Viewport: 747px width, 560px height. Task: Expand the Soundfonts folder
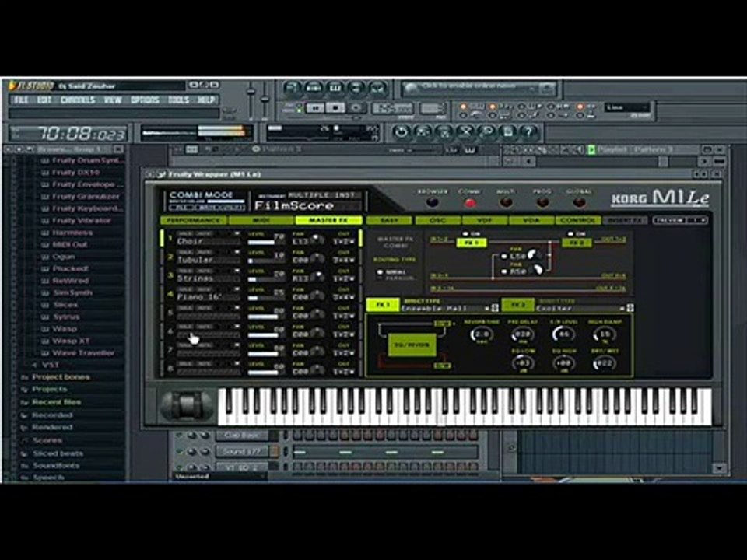56,465
